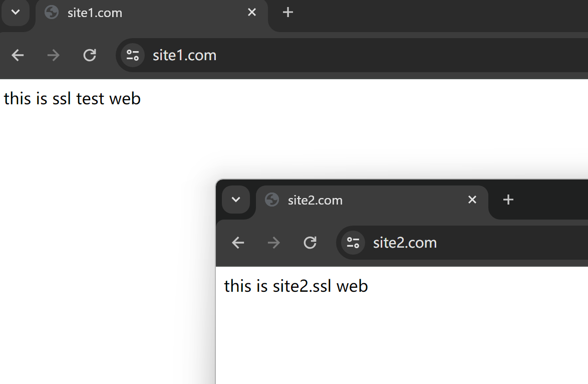Open site info icon for site2.com
Viewport: 588px width, 384px height.
click(x=353, y=243)
